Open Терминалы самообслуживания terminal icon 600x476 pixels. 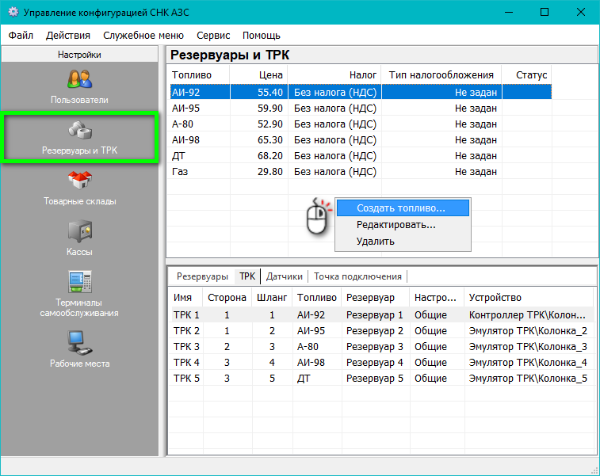tap(79, 282)
